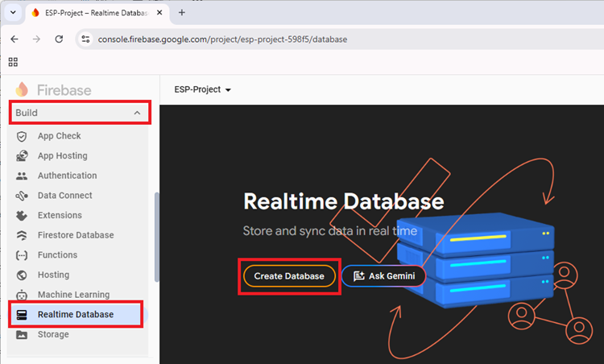Open the tab search dropdown arrow

(x=13, y=12)
